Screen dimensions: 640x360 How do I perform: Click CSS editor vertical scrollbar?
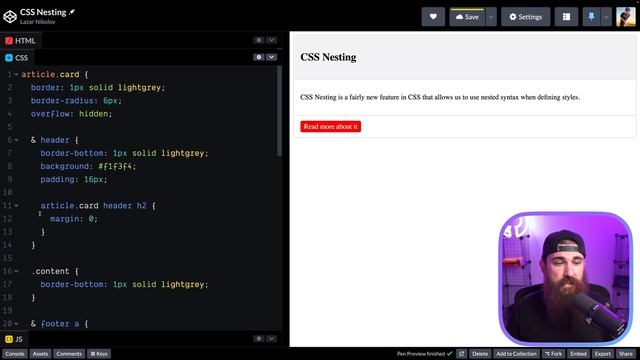[280, 111]
